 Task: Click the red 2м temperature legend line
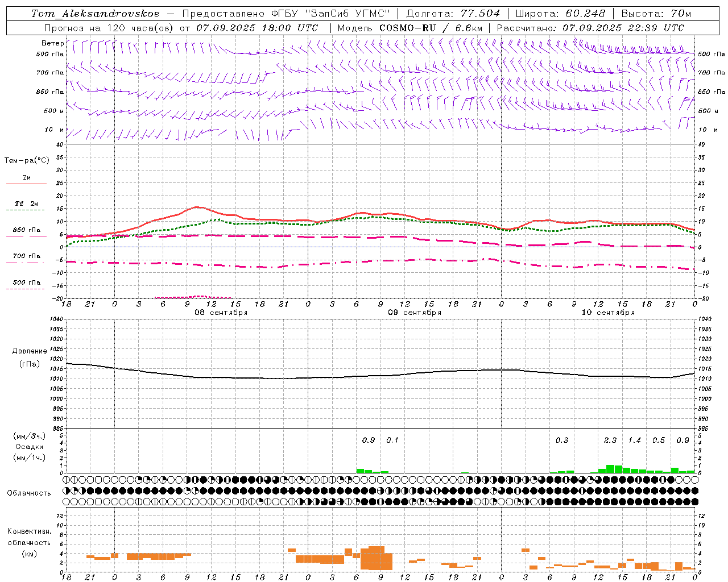tap(26, 184)
